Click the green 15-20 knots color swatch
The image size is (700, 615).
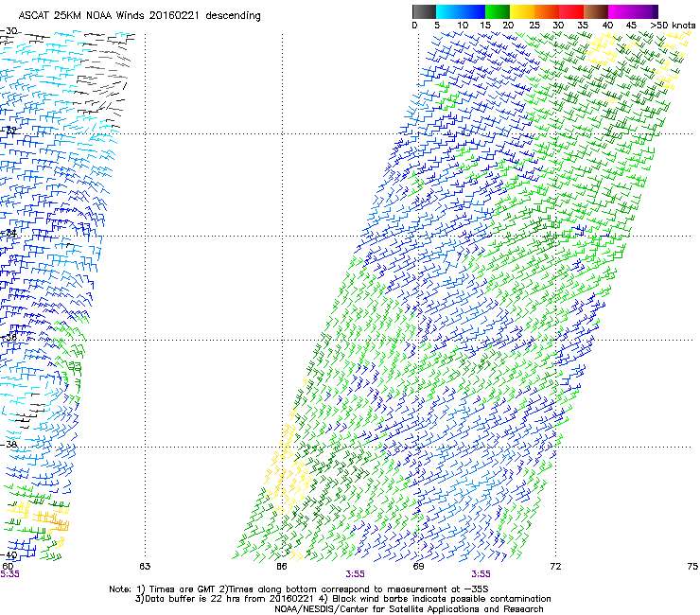[x=498, y=11]
